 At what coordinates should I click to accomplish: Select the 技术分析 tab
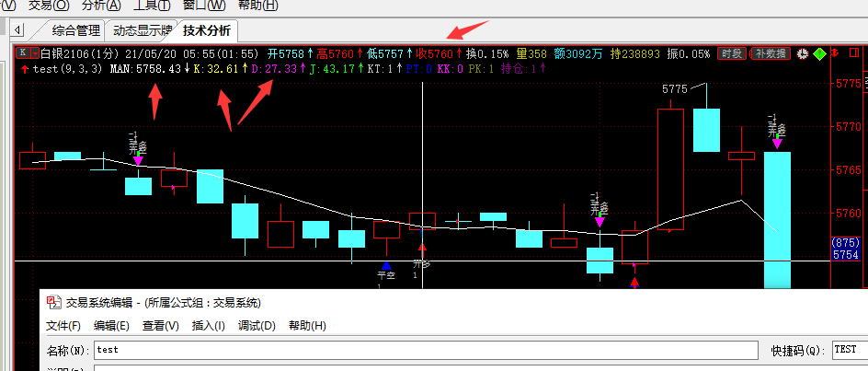pos(207,30)
